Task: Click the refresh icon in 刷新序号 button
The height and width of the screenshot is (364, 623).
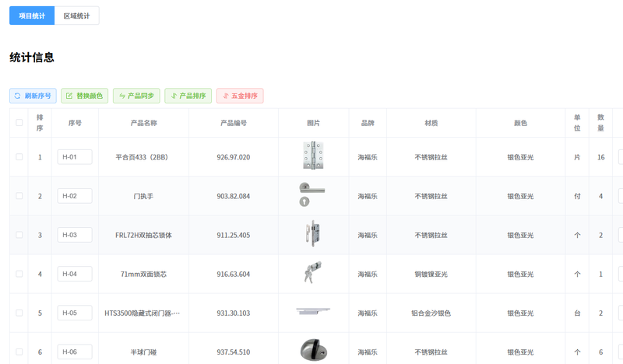Action: tap(17, 96)
